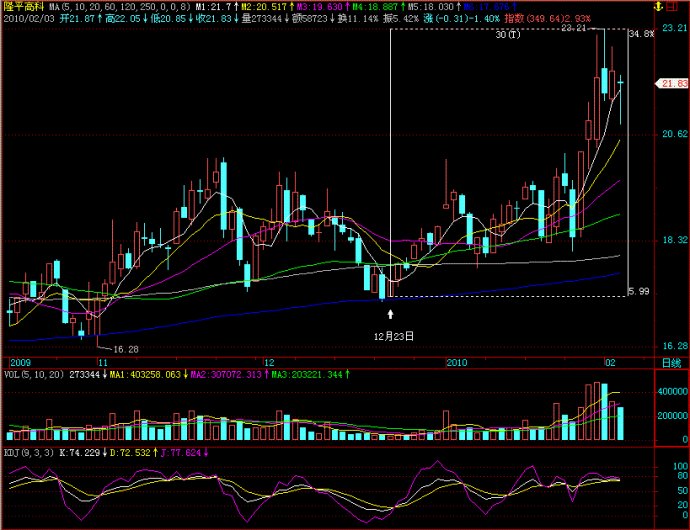Click the 隆平高科 stock name label

coord(24,7)
